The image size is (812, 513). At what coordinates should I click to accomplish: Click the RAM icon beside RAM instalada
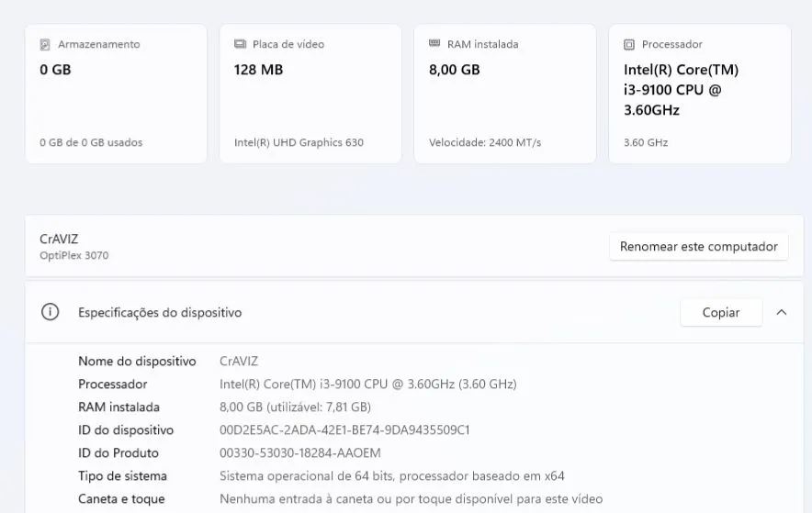tap(434, 44)
